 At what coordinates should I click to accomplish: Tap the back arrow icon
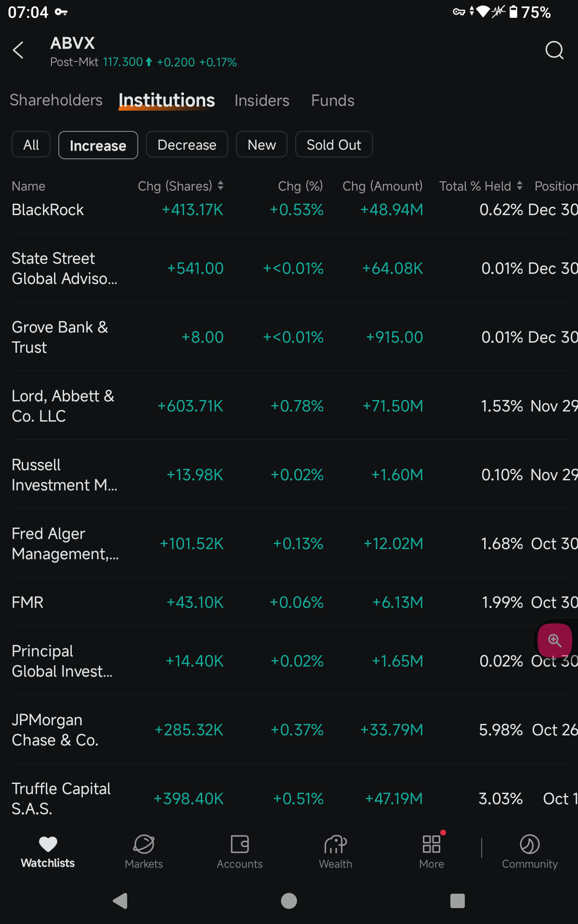click(x=18, y=50)
